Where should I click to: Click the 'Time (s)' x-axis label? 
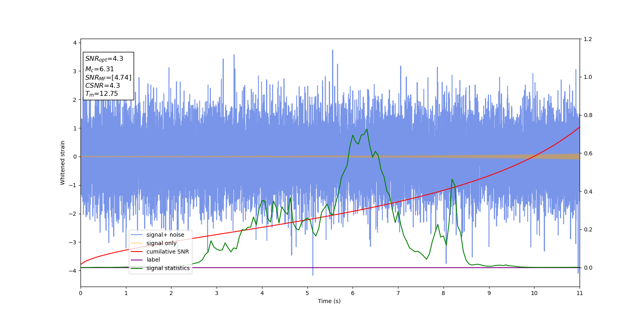coord(329,301)
